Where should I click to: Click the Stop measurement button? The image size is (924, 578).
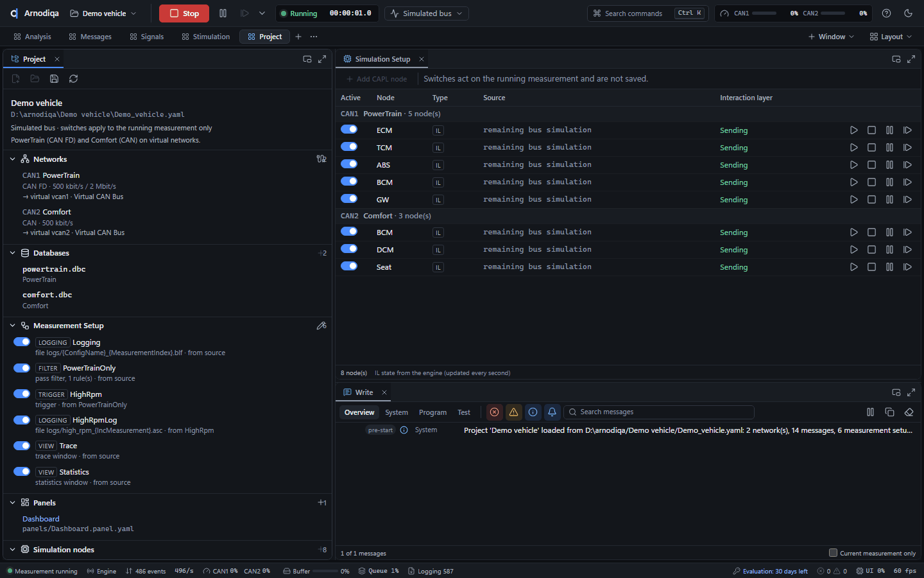(x=184, y=13)
